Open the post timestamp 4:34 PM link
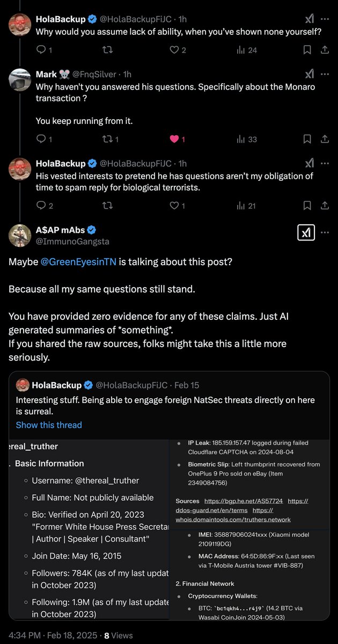This screenshot has height=644, width=338. 53,635
